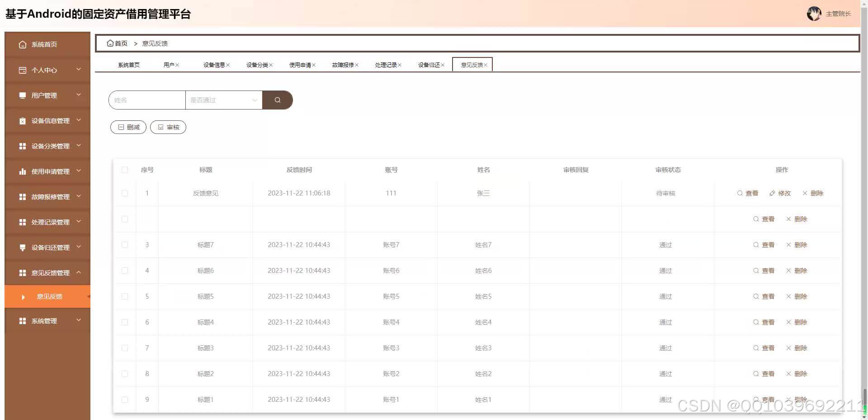The image size is (868, 420).
Task: Check the 标题2 row checkbox
Action: pos(125,374)
